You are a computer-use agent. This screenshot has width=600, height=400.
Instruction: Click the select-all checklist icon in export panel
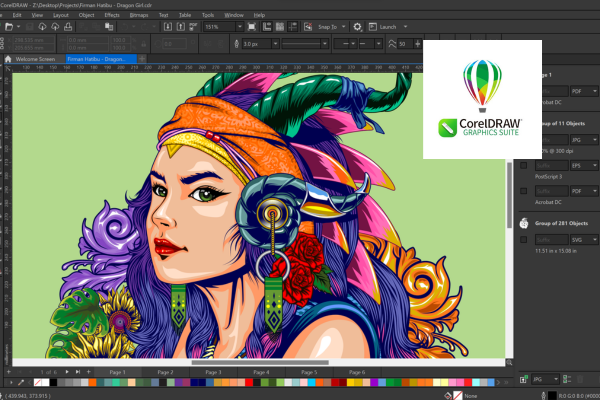[567, 379]
